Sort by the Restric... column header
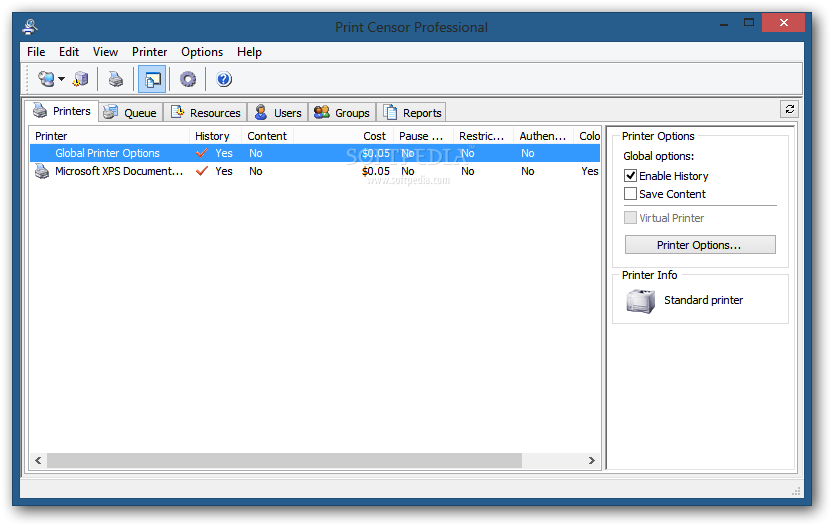This screenshot has height=526, width=832. point(483,136)
